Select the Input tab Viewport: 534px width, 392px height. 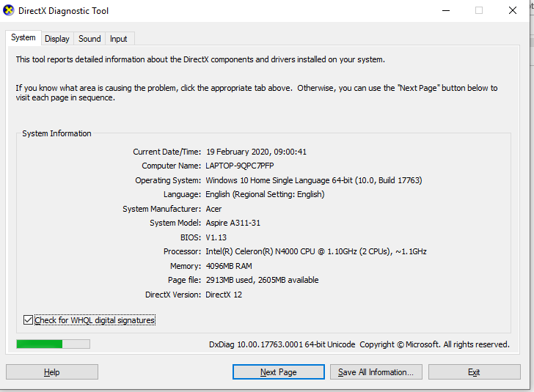(118, 39)
